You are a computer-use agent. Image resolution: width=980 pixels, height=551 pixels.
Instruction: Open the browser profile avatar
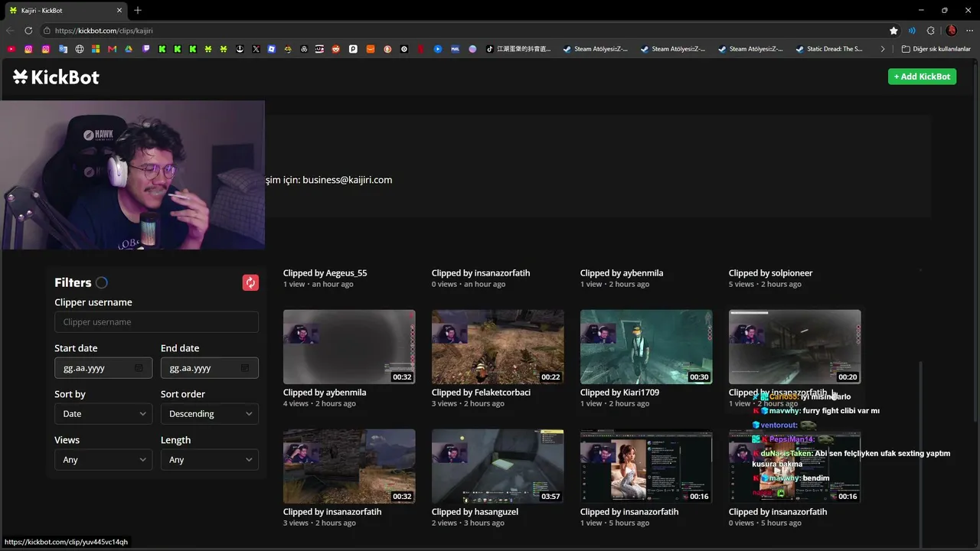[x=952, y=31]
